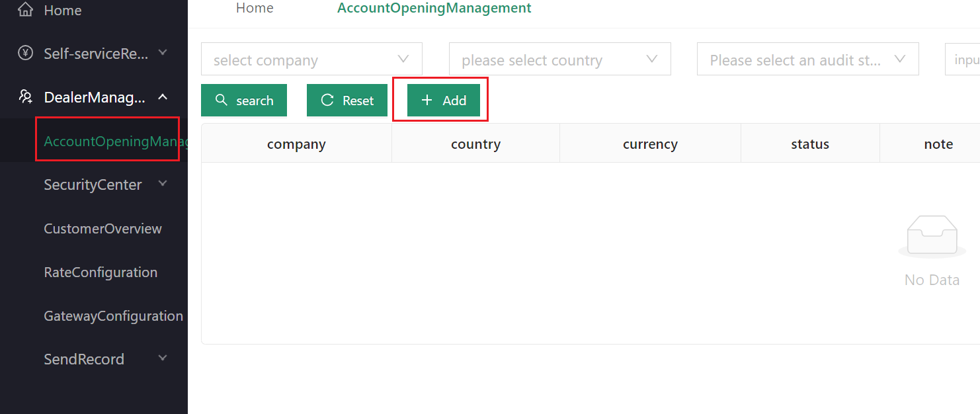Viewport: 980px width, 414px height.
Task: Go to CustomerOverview page
Action: coord(102,228)
